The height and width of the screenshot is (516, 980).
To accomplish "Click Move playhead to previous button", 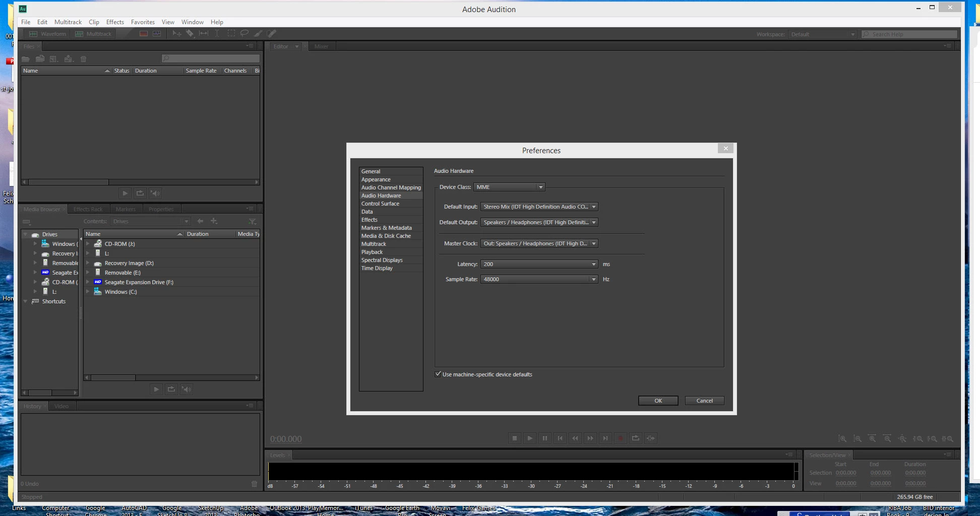I will click(560, 438).
